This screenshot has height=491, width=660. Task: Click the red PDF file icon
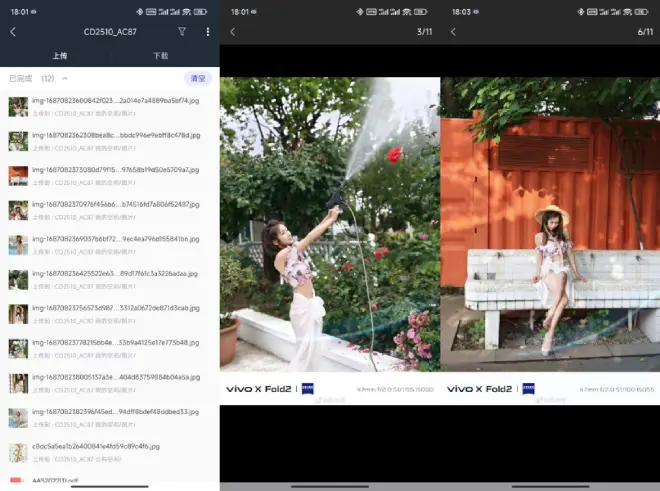[18, 483]
